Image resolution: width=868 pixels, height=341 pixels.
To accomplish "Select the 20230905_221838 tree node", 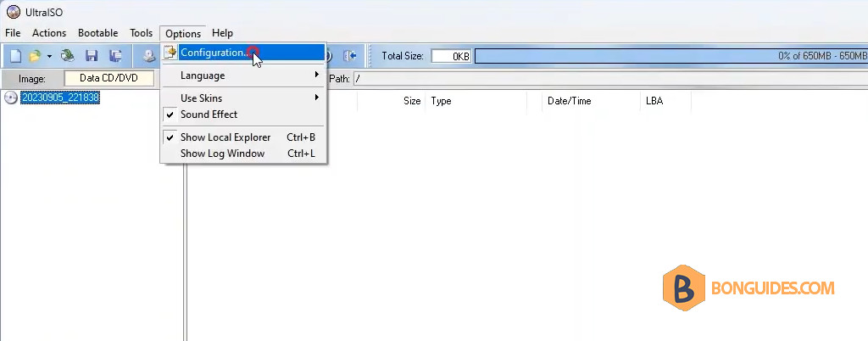I will coord(60,98).
